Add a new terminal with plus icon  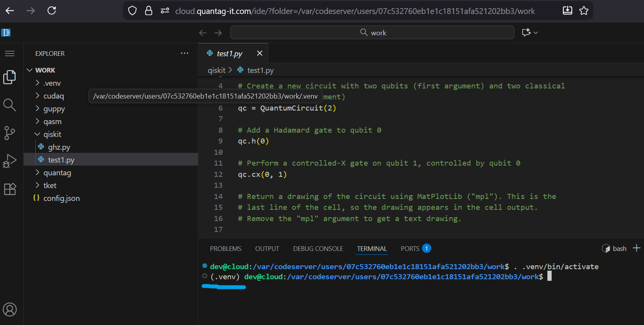tap(636, 248)
